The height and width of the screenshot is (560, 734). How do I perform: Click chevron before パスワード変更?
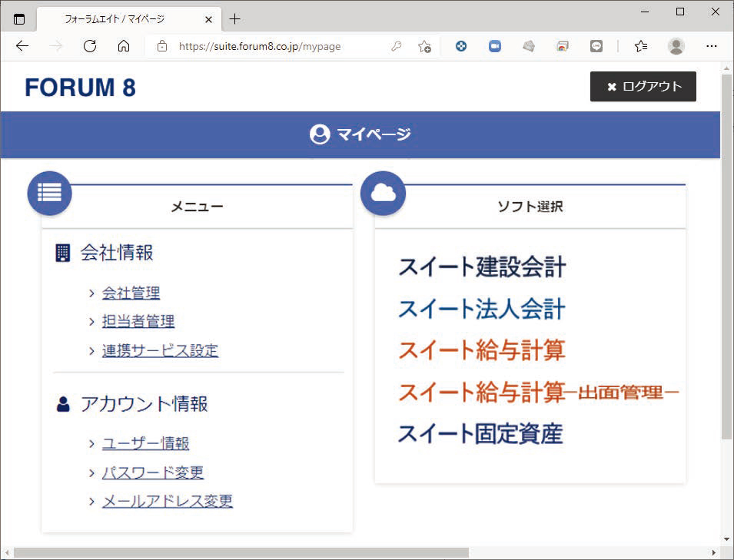(91, 473)
